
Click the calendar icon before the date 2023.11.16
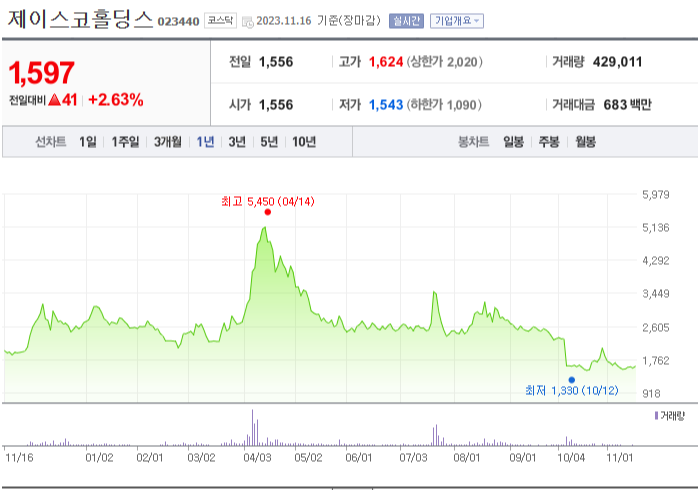248,22
